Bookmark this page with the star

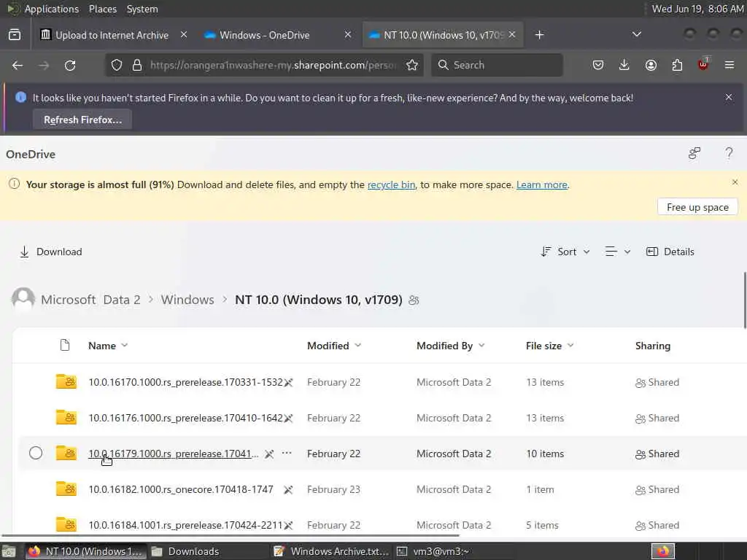[x=412, y=65]
